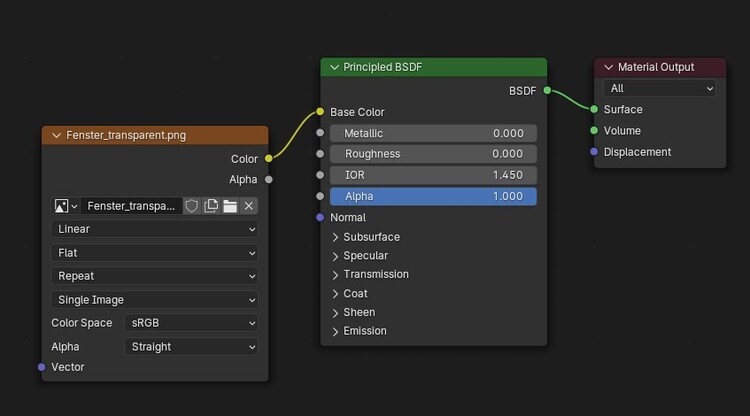Viewport: 750px width, 416px height.
Task: Click the Fenster_transpa... image name field
Action: [x=131, y=206]
